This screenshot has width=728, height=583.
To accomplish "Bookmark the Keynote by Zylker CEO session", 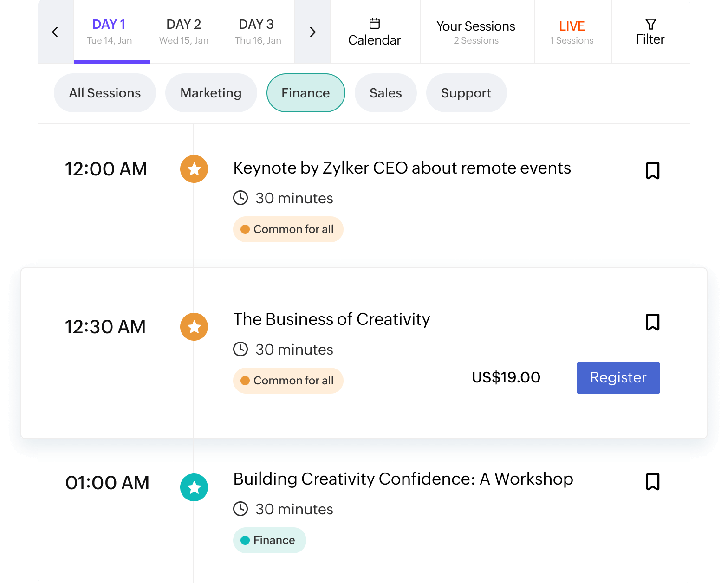I will pyautogui.click(x=652, y=171).
